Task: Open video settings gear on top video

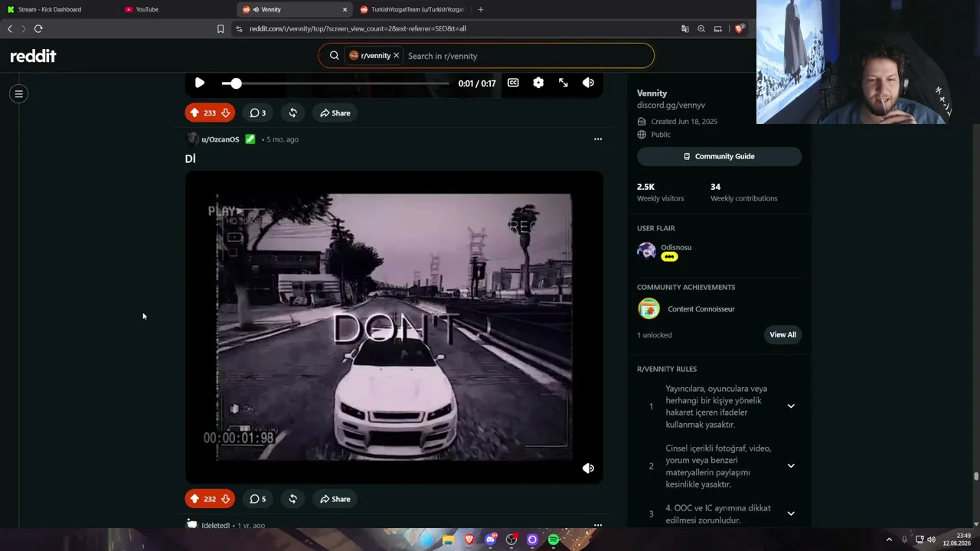Action: pos(538,83)
